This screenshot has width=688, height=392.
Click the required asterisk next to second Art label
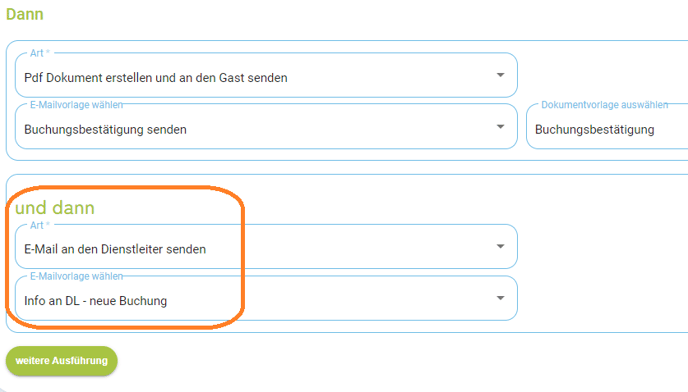coord(48,224)
